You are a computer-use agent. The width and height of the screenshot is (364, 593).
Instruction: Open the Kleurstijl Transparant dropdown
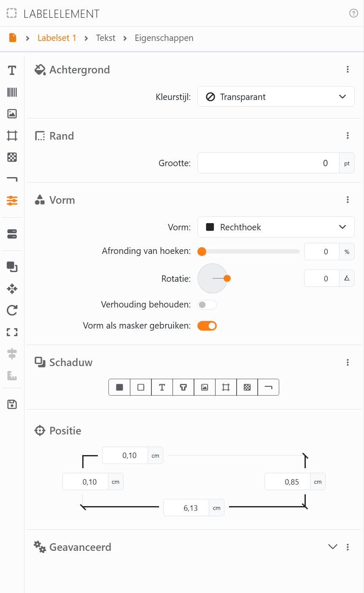pos(276,97)
